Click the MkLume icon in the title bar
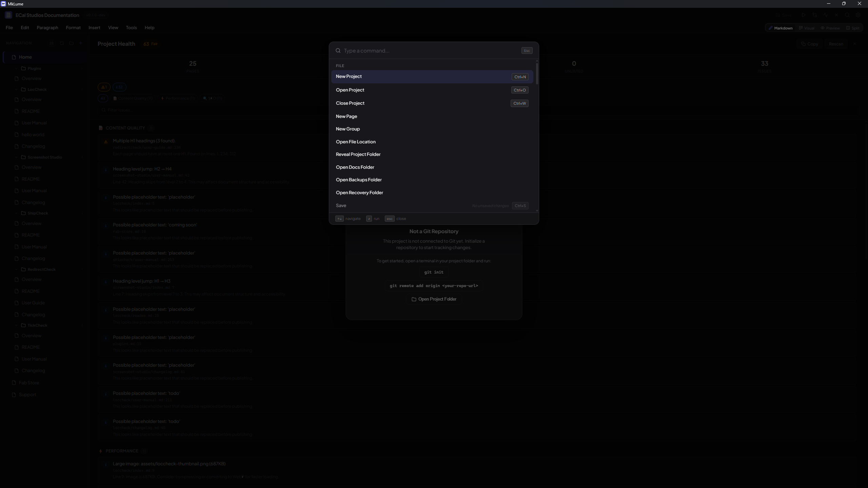The height and width of the screenshot is (488, 868). coord(3,4)
